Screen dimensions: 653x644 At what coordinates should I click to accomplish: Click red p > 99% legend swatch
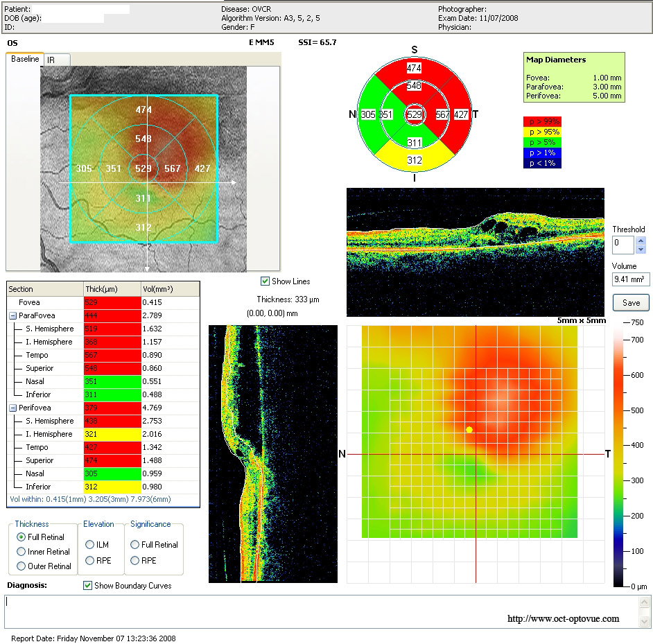point(542,121)
